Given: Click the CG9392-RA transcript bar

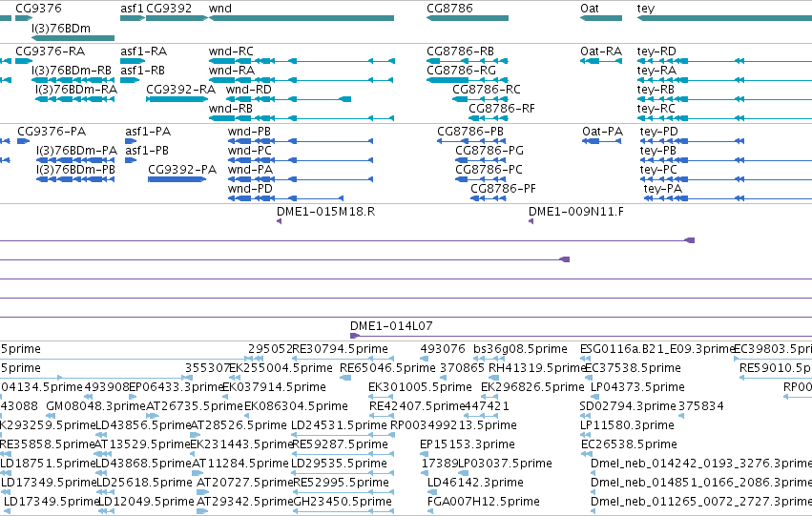Looking at the screenshot, I should click(x=177, y=99).
